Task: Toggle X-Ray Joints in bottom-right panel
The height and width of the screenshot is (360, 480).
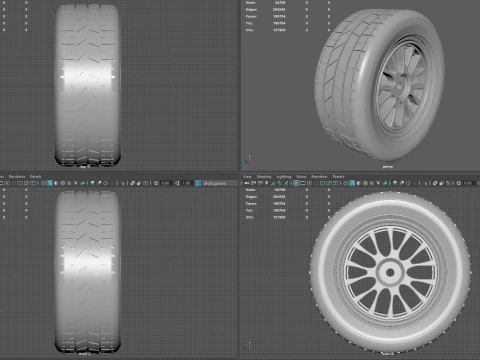Action: (448, 183)
